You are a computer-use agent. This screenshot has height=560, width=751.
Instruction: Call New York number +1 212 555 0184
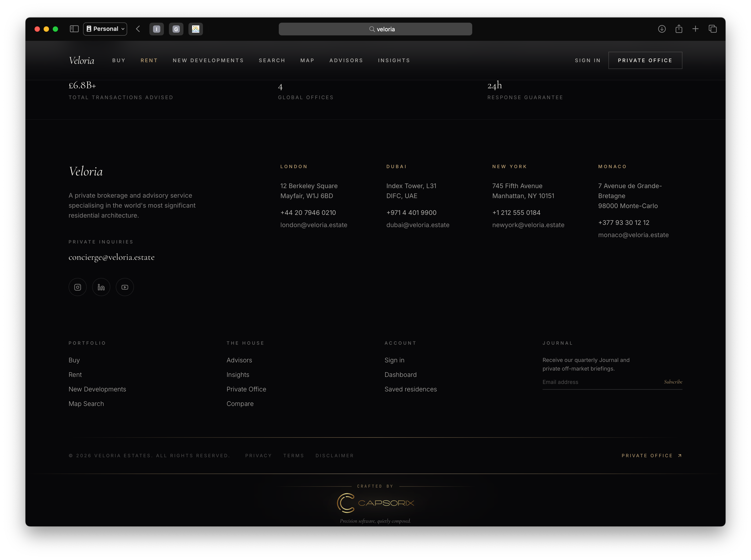516,213
